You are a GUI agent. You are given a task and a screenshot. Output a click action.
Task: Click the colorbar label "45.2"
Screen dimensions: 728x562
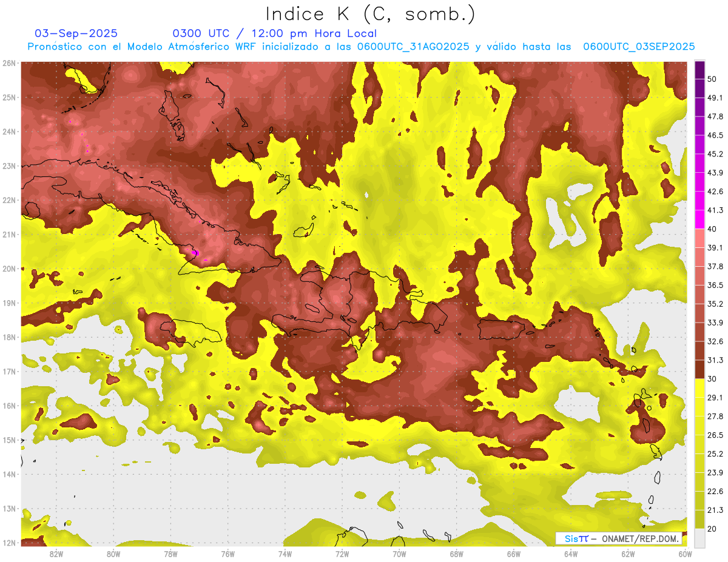click(715, 154)
